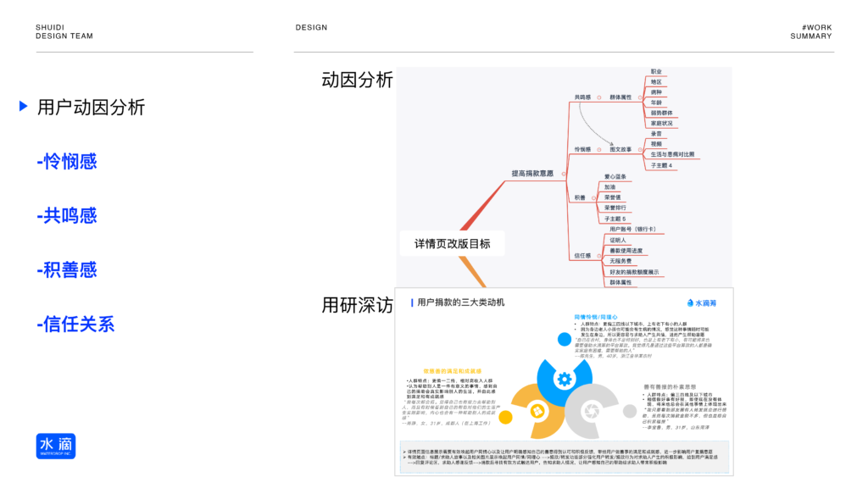Click the grey aperture icon in the diagram
868x488 pixels.
point(593,412)
